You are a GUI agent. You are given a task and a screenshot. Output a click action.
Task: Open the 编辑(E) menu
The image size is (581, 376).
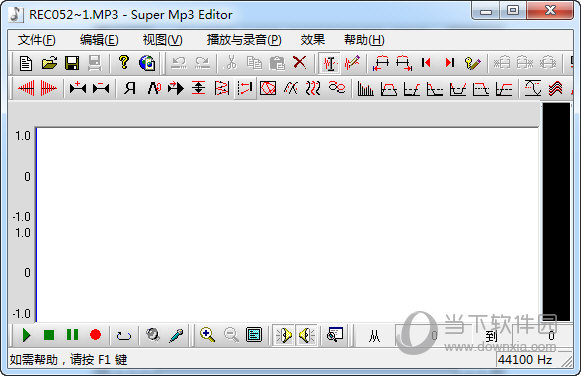point(99,40)
